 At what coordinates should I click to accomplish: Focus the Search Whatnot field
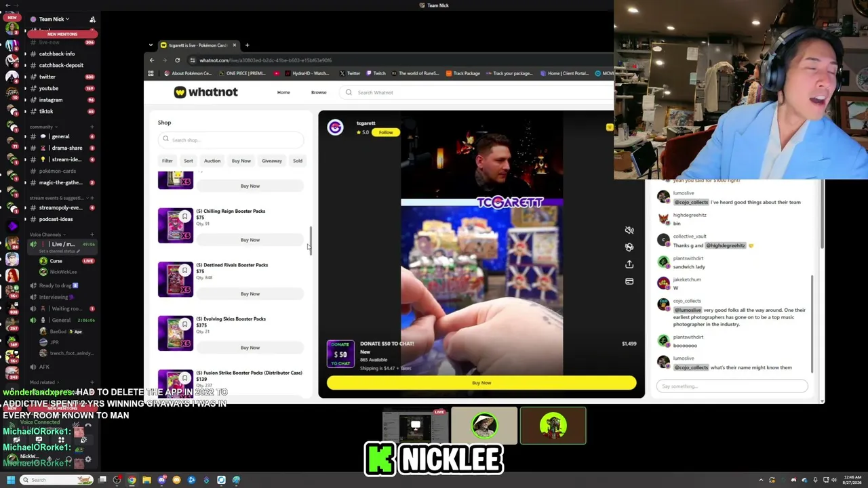coord(475,92)
